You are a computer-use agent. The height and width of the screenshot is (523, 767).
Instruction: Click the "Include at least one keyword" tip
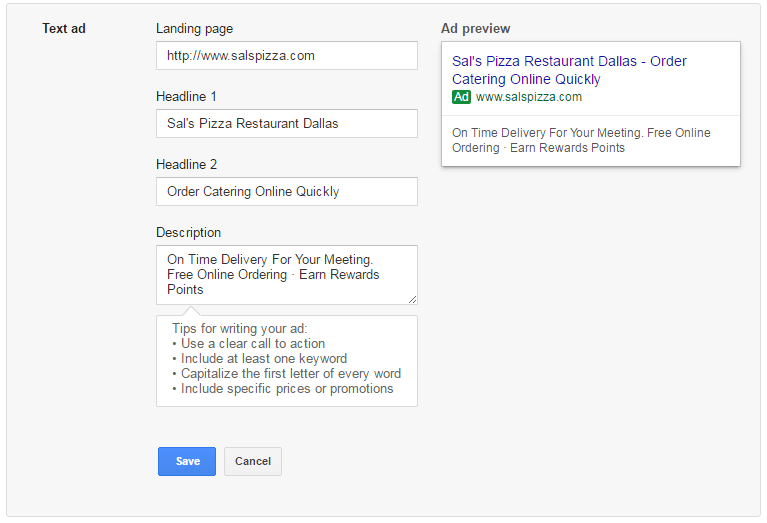coord(264,359)
